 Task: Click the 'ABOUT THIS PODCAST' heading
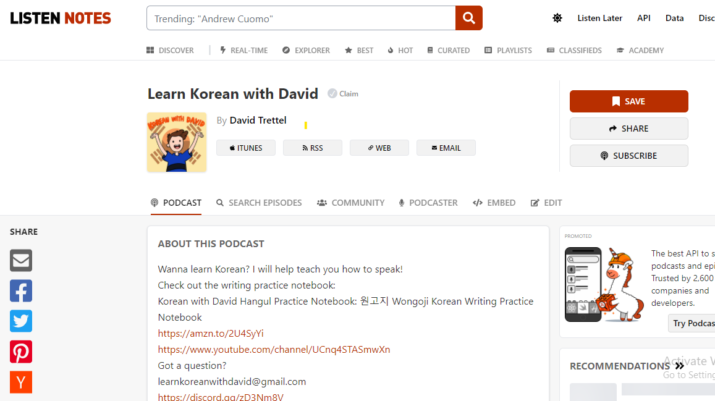coord(211,244)
